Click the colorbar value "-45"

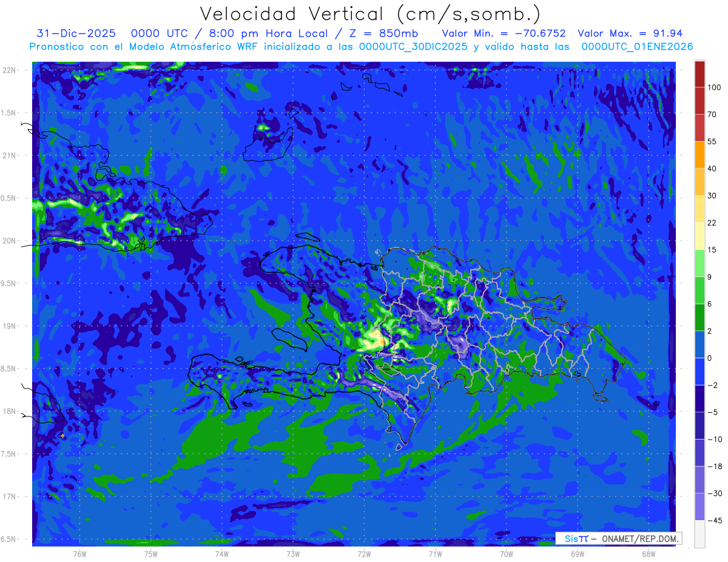pyautogui.click(x=715, y=520)
